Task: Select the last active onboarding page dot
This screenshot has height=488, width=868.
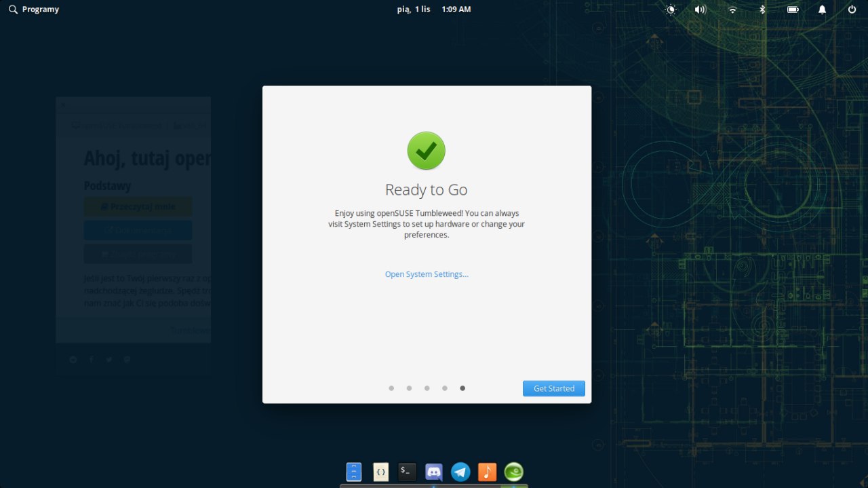Action: (462, 388)
